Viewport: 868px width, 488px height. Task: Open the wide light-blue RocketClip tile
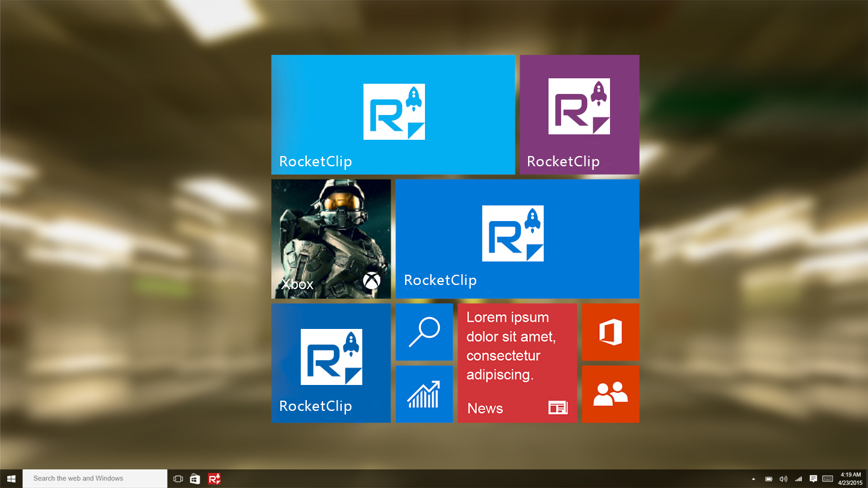click(393, 114)
